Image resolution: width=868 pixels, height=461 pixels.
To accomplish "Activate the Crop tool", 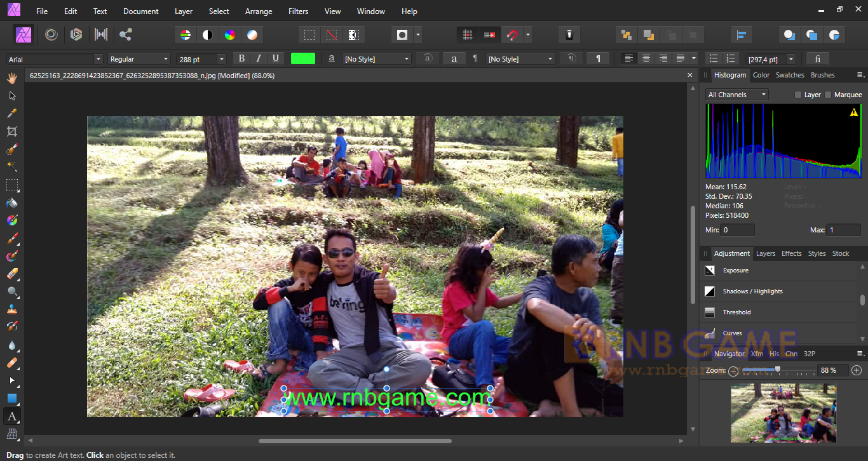I will (12, 131).
